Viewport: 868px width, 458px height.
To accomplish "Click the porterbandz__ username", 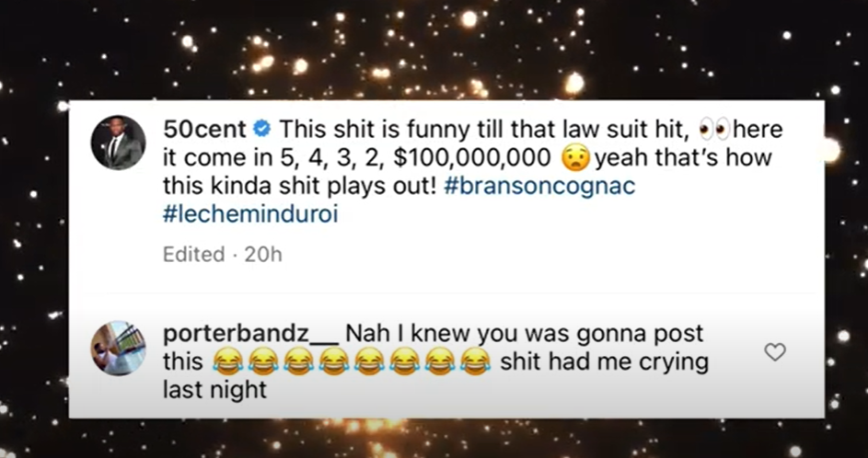I will 250,334.
